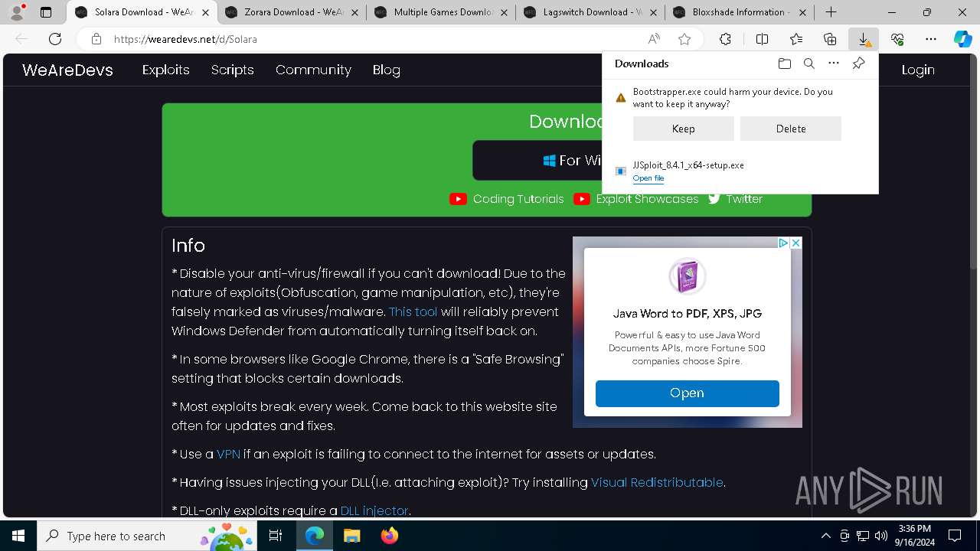Switch to the Multiple Games Download tab
The width and height of the screenshot is (980, 551).
[x=441, y=12]
